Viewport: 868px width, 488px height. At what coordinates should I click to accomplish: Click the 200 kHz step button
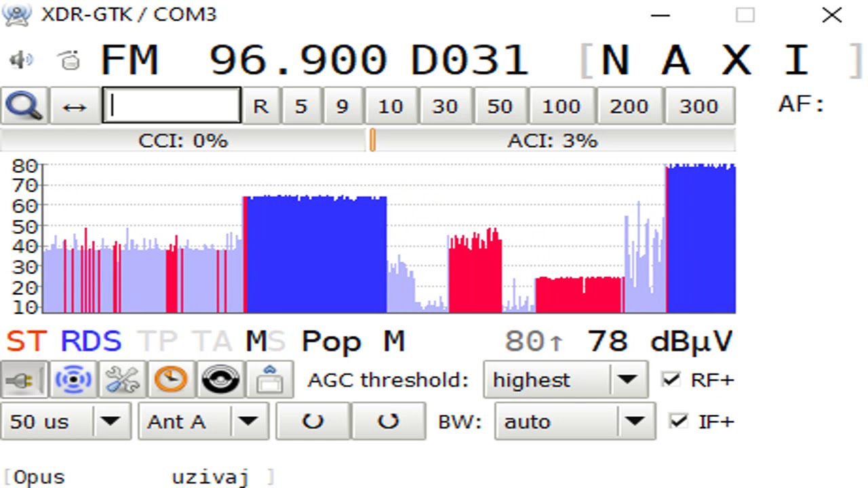pyautogui.click(x=629, y=106)
